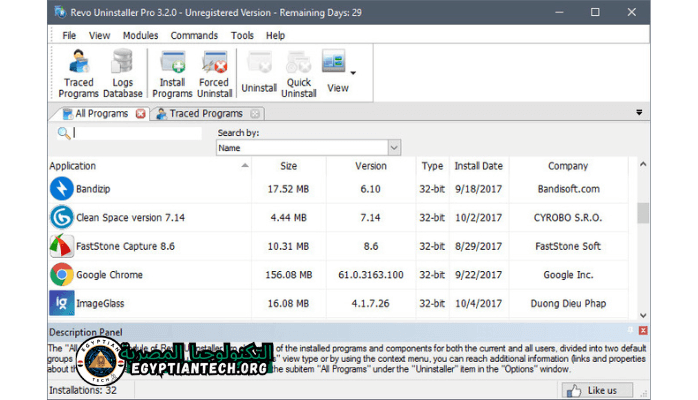This screenshot has width=698, height=400.
Task: Open the File menu
Action: 69,36
